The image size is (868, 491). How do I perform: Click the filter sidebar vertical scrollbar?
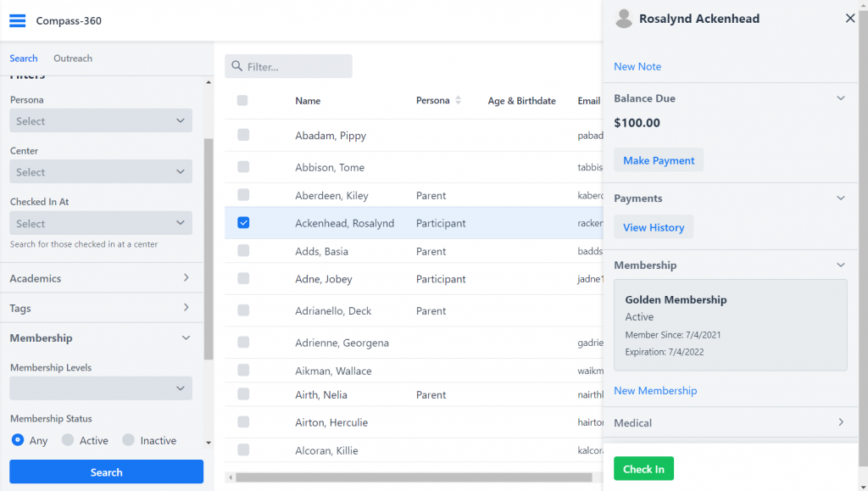209,249
